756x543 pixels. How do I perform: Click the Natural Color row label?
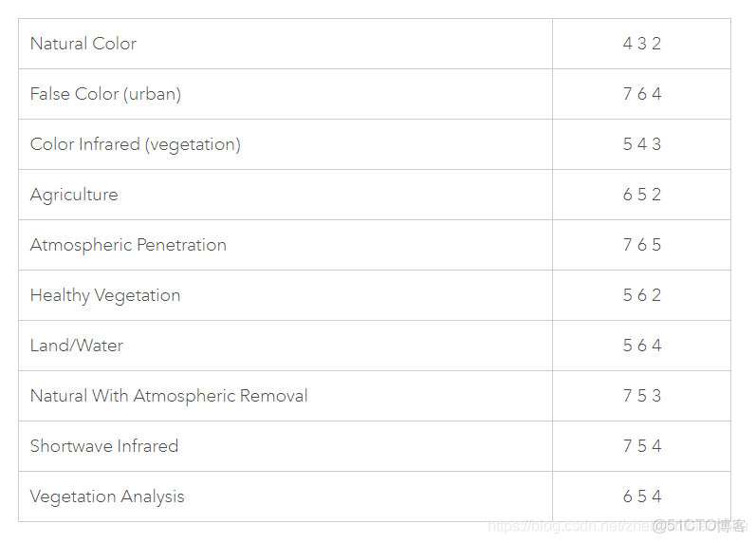(83, 44)
